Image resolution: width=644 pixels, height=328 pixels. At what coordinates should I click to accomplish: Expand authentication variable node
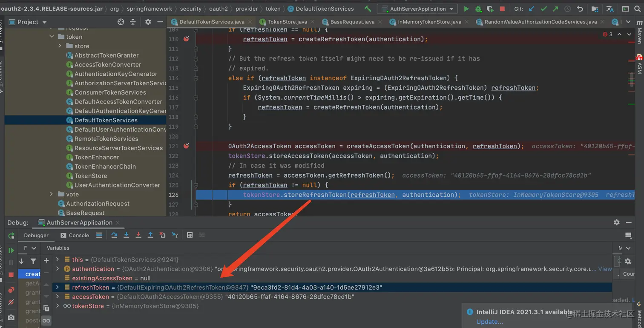(x=57, y=269)
